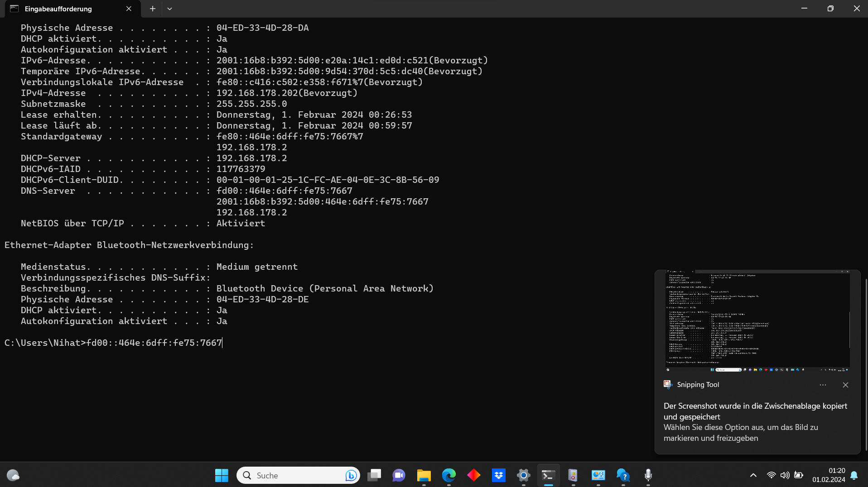Select the Command Prompt taskbar icon
Screen dimensions: 868x487
tap(548, 475)
